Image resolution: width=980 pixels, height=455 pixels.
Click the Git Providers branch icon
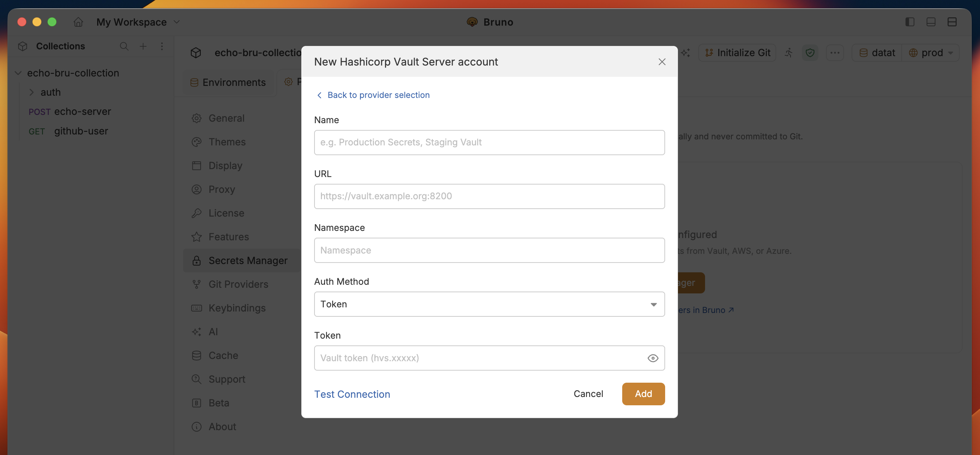pos(197,285)
